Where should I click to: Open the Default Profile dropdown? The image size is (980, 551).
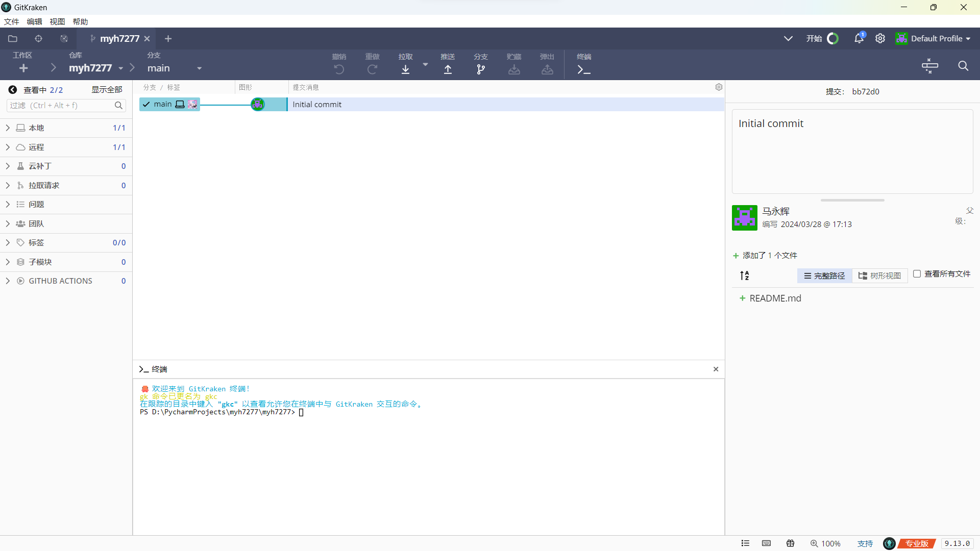(933, 39)
